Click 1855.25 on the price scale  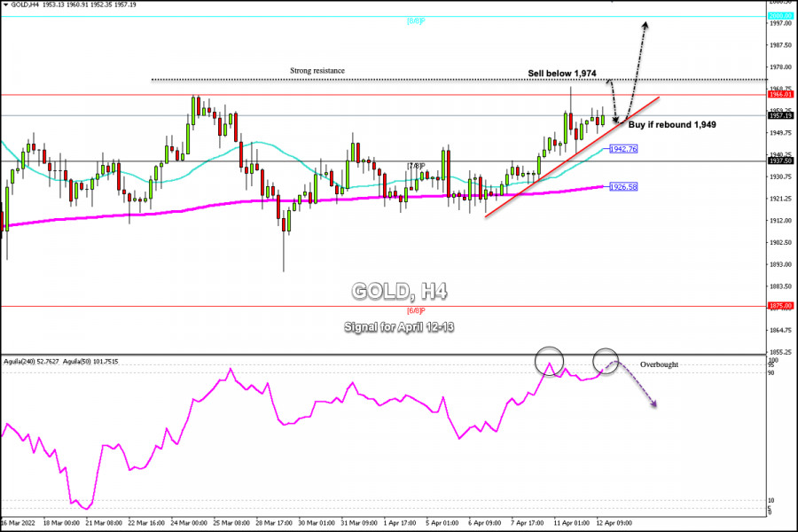[781, 352]
